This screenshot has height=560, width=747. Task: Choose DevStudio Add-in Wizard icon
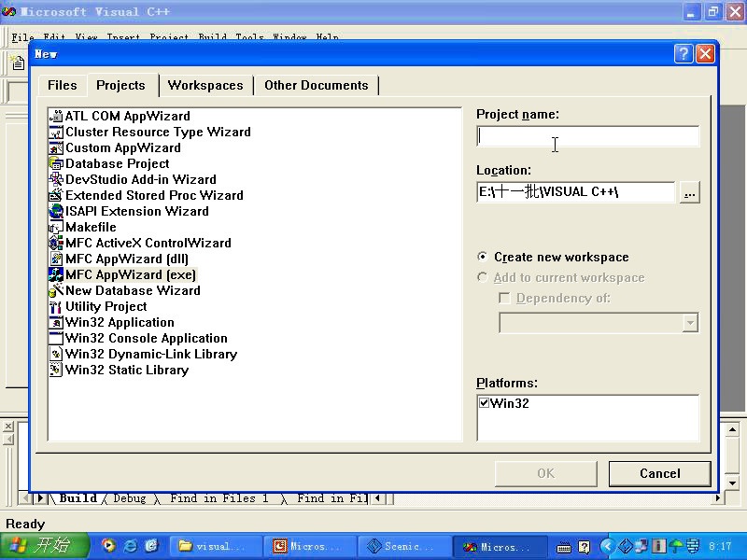(x=56, y=179)
